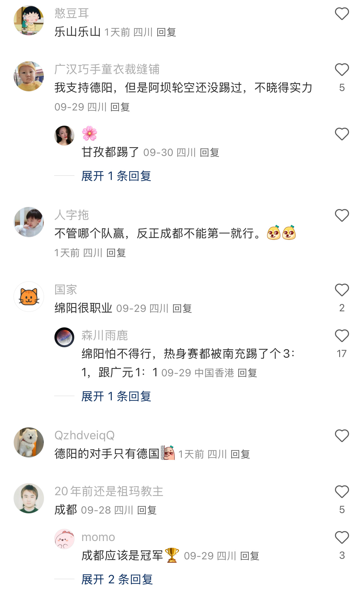The image size is (364, 602).
Task: Like the 甘孜都踢了 reply
Action: click(x=342, y=134)
